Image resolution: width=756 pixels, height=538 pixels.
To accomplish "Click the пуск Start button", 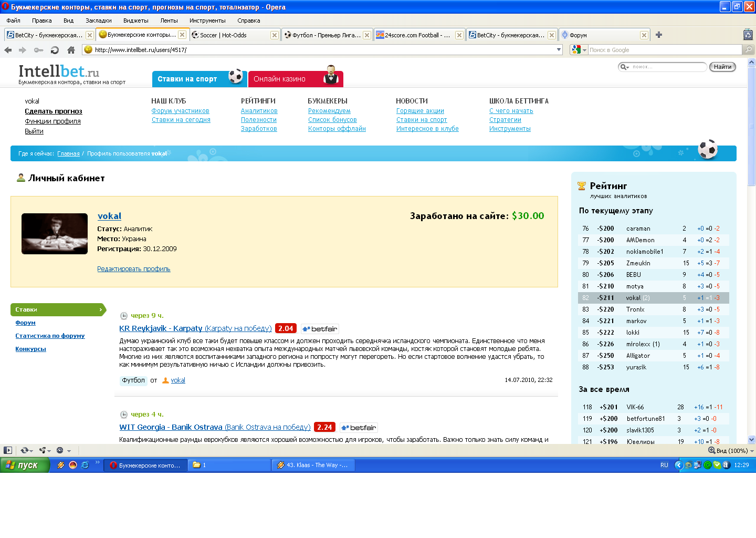I will (x=25, y=465).
